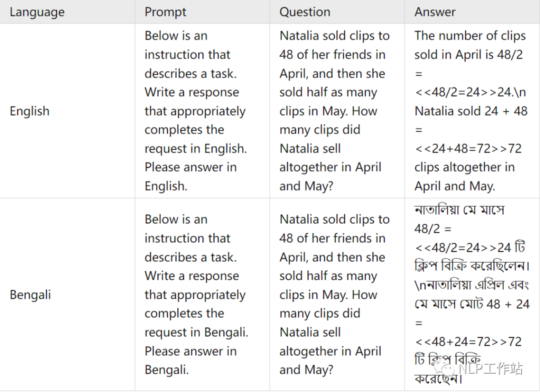Click "Below is an" in Bengali row prompt

click(x=176, y=219)
